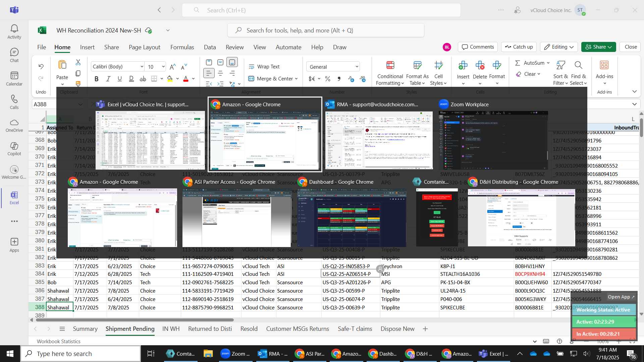This screenshot has width=644, height=362.
Task: Apply Underline formatting
Action: click(x=119, y=79)
